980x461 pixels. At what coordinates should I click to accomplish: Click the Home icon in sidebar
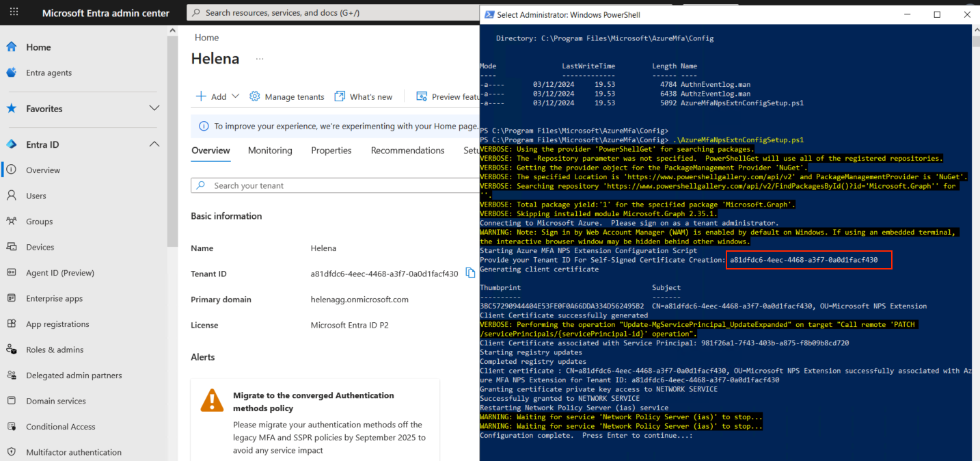point(12,47)
